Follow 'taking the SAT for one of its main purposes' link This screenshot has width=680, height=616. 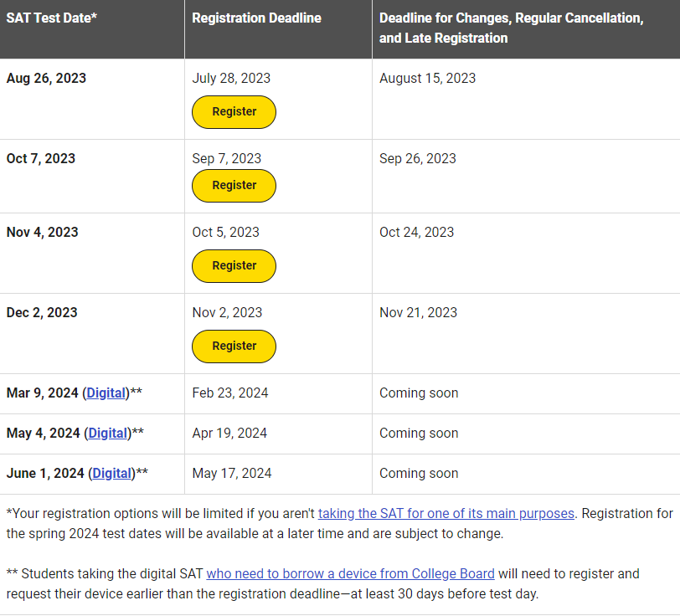(x=446, y=513)
